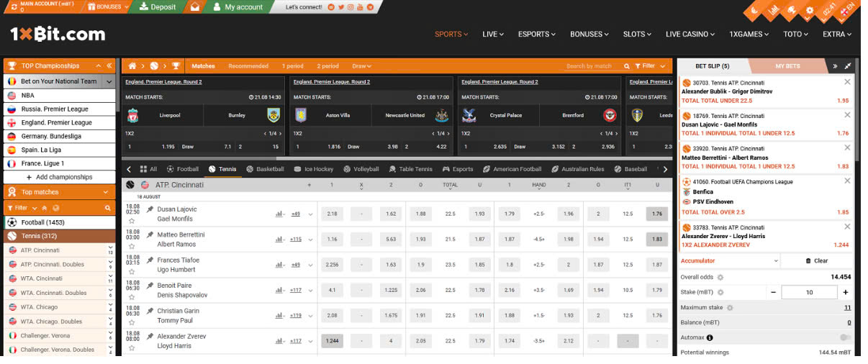The height and width of the screenshot is (364, 868).
Task: Click the green Deposit button
Action: (x=158, y=7)
